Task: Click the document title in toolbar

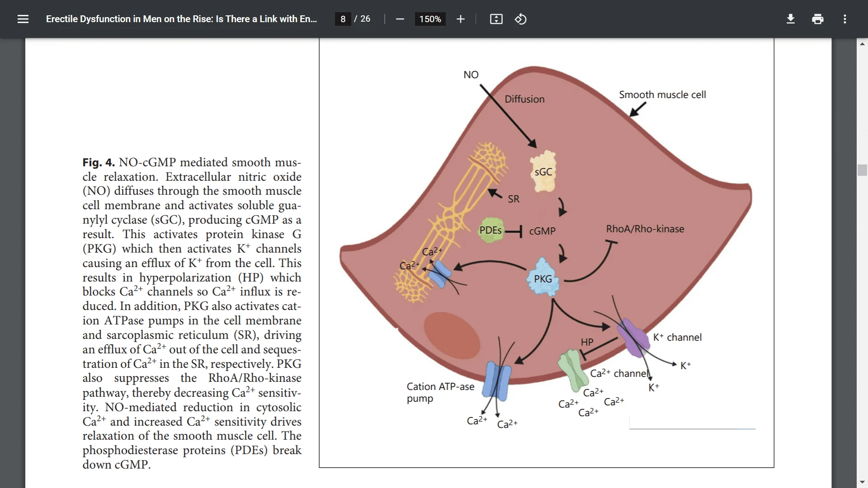Action: coord(181,19)
